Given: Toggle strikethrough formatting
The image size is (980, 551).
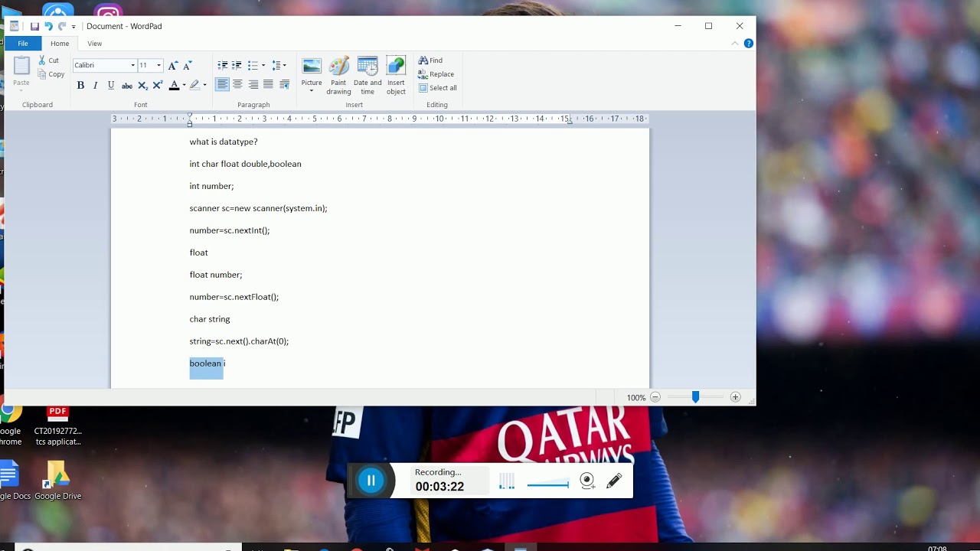Looking at the screenshot, I should [127, 85].
